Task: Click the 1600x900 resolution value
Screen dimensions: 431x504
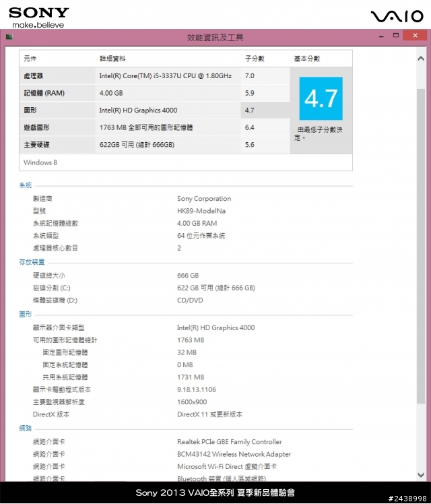Action: tap(192, 402)
